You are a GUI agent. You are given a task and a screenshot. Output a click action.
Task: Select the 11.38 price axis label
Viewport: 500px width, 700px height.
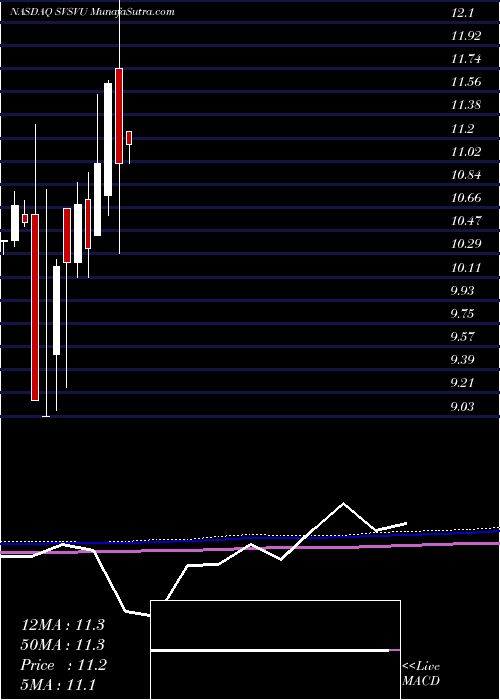(466, 105)
